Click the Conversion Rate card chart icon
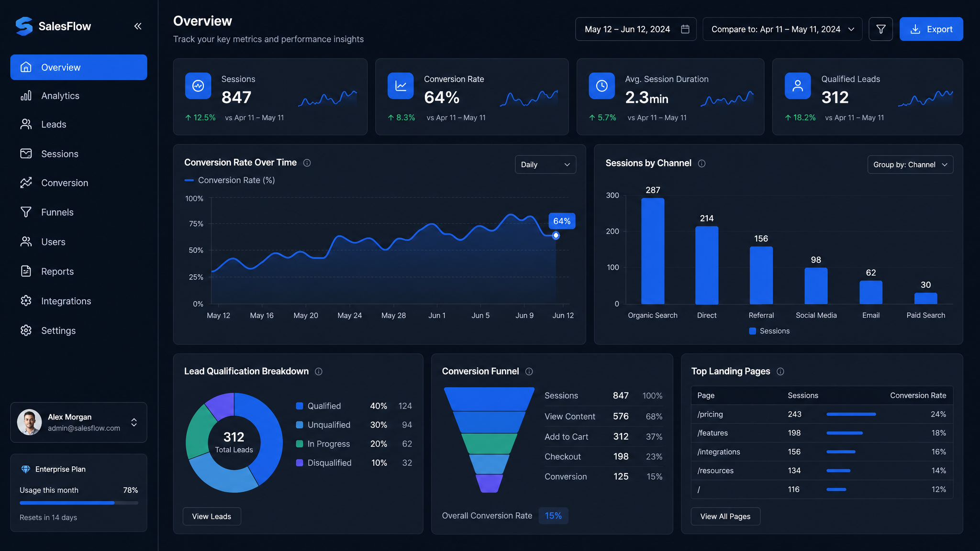The width and height of the screenshot is (980, 551). pyautogui.click(x=401, y=86)
